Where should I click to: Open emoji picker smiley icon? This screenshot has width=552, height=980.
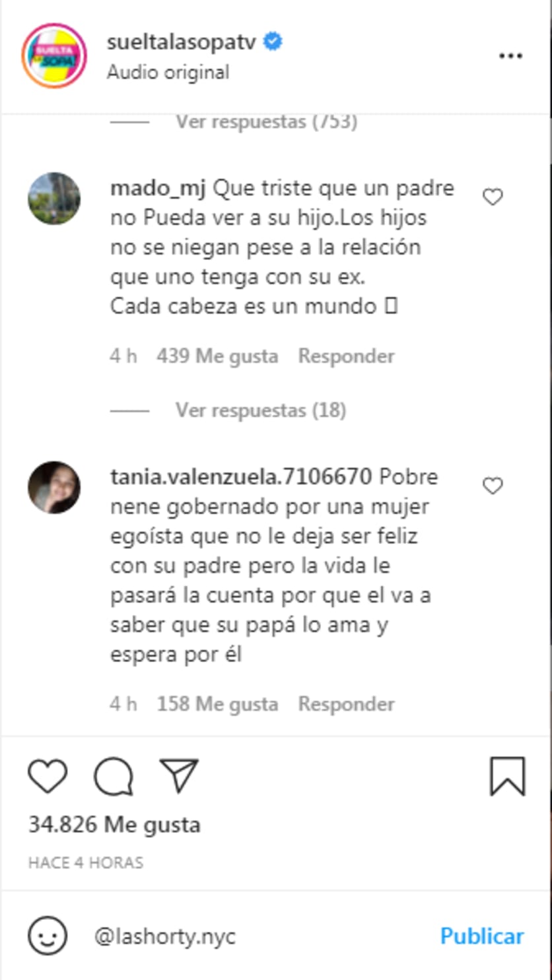pos(48,936)
